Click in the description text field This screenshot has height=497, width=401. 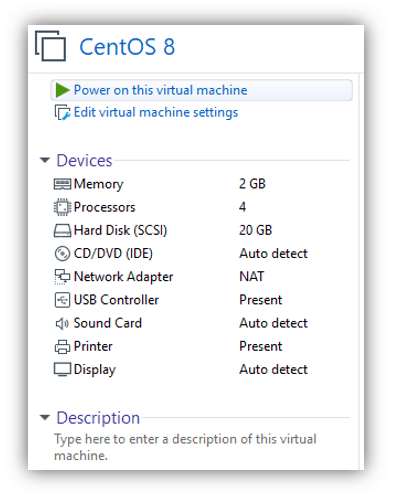point(185,447)
